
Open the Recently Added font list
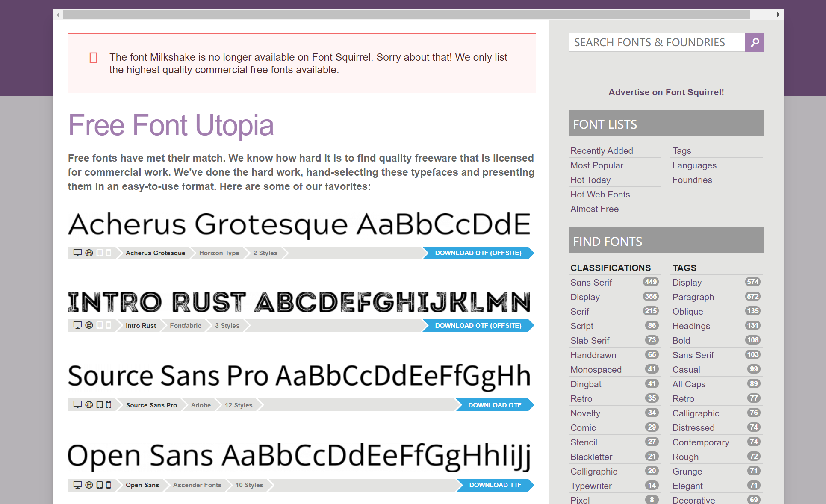(602, 151)
